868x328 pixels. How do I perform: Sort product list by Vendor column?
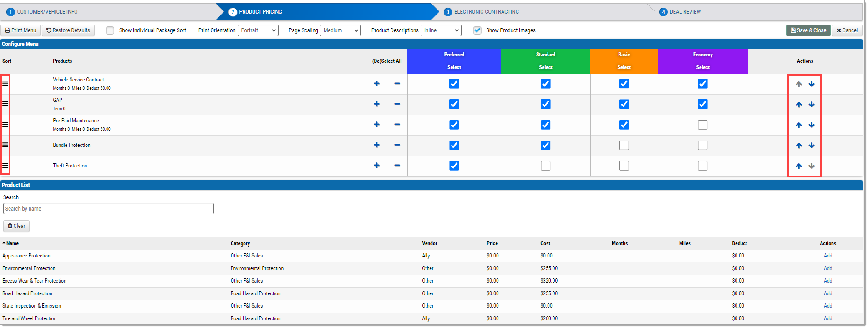430,243
